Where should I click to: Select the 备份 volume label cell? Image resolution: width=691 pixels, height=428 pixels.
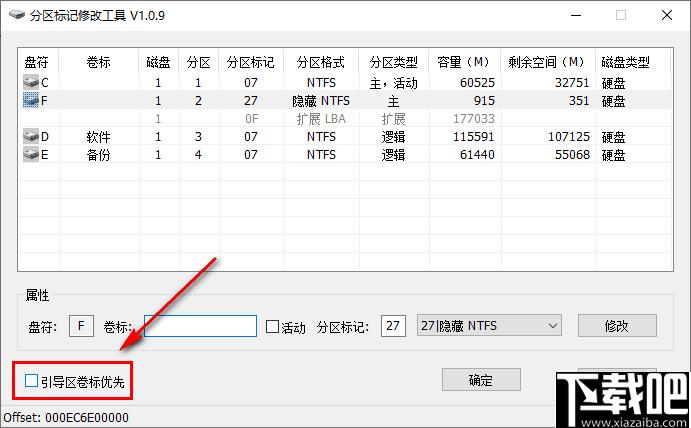pyautogui.click(x=98, y=155)
